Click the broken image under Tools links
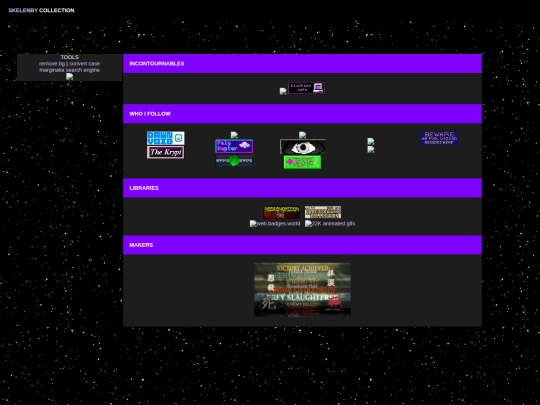 tap(70, 76)
